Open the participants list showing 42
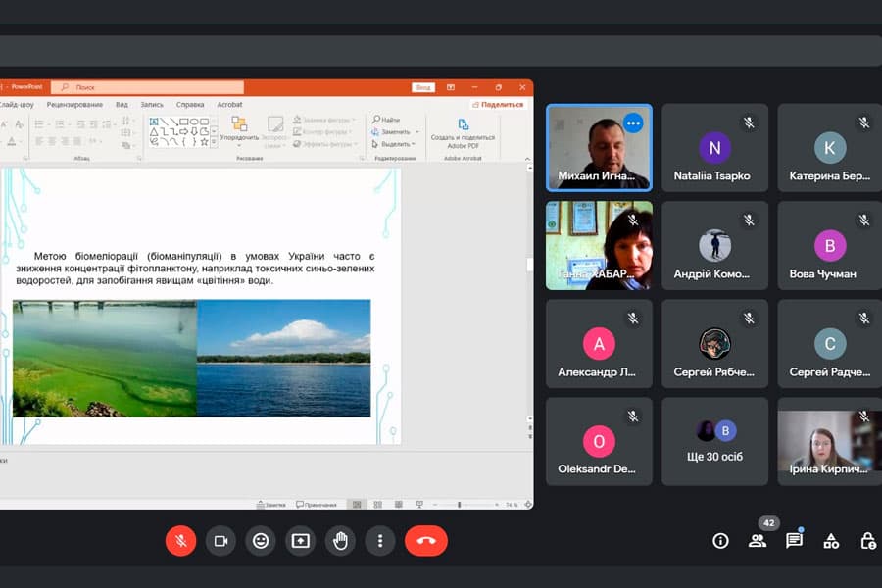 [758, 541]
